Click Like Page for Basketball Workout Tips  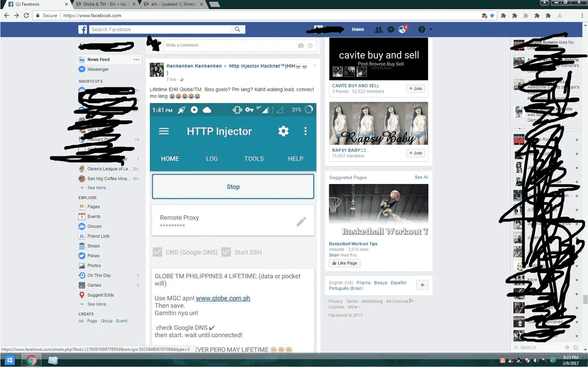coord(345,263)
